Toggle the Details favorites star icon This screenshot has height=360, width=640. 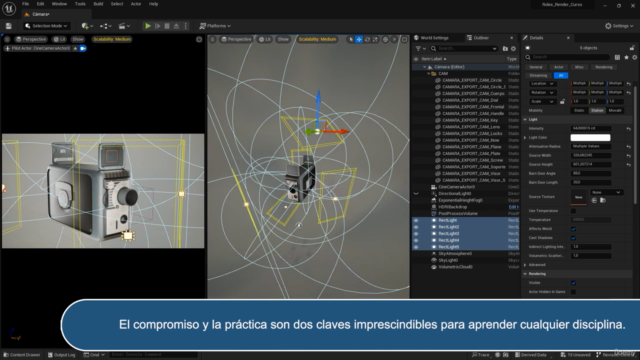pyautogui.click(x=627, y=57)
